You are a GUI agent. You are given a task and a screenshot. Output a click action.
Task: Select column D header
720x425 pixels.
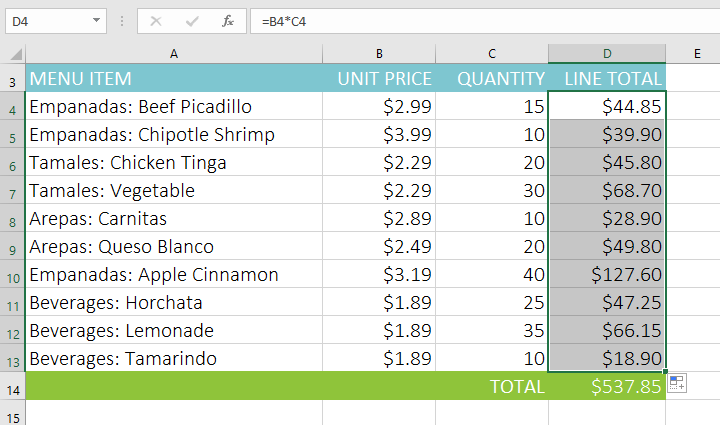click(x=606, y=53)
